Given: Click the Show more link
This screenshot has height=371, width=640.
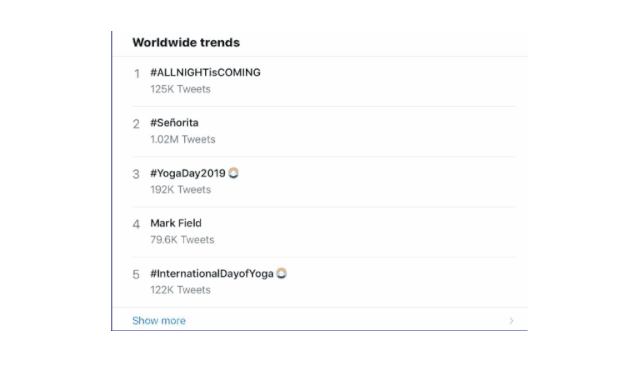Looking at the screenshot, I should (159, 321).
